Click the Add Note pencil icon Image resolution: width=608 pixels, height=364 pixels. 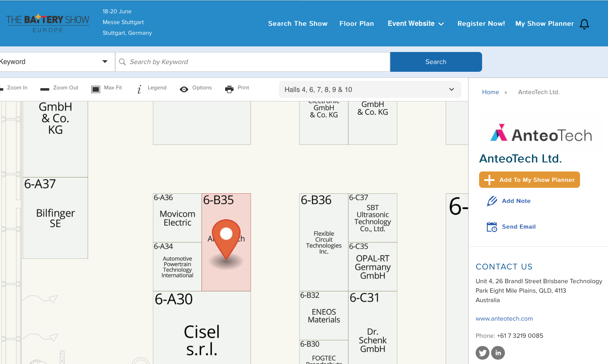click(492, 201)
